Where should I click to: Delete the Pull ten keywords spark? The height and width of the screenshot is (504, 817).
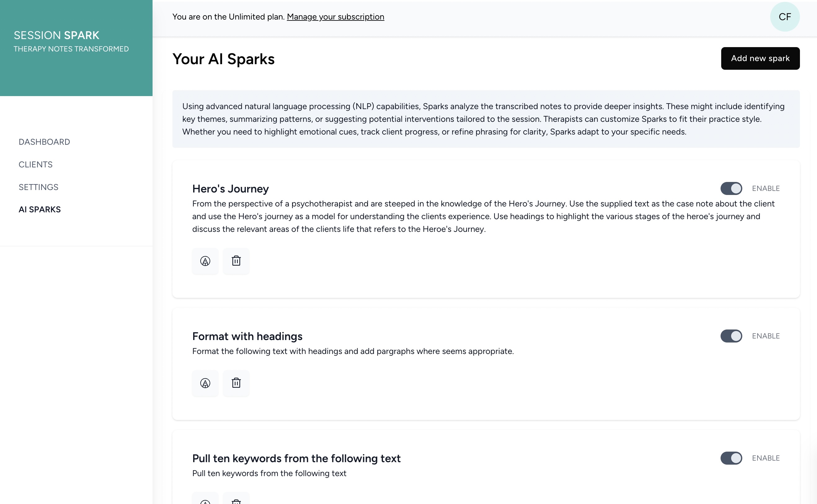pyautogui.click(x=236, y=499)
